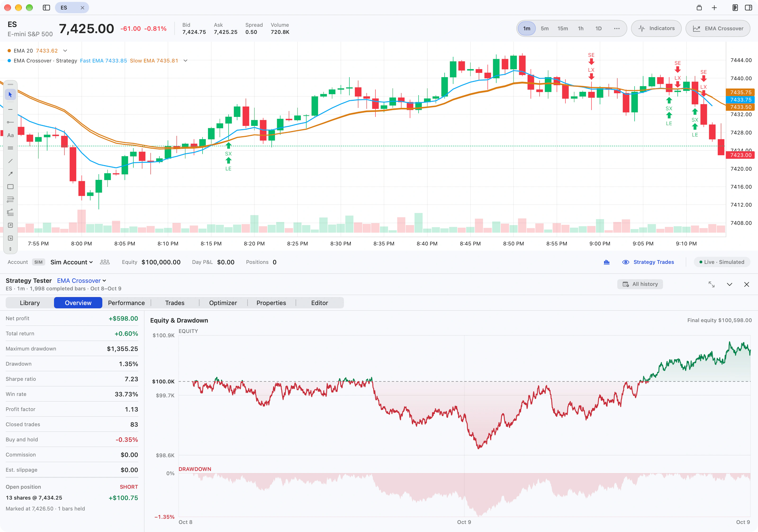This screenshot has height=532, width=758.
Task: Select the rectangle drawing tool
Action: tap(10, 187)
